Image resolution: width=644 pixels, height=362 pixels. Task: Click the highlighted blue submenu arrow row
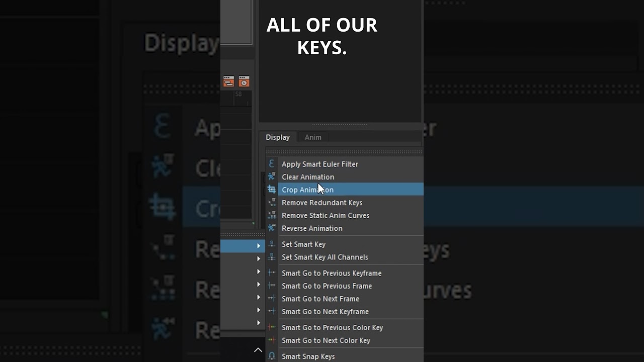243,246
